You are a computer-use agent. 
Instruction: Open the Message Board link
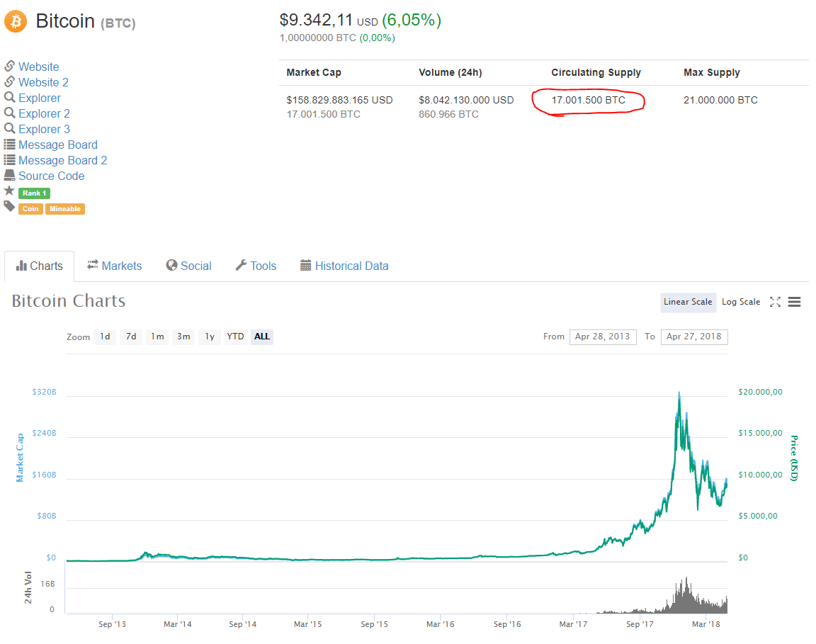point(58,145)
